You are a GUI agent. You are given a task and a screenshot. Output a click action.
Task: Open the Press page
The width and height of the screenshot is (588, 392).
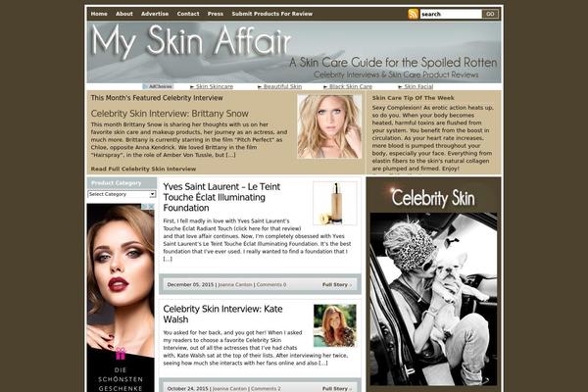[x=216, y=14]
